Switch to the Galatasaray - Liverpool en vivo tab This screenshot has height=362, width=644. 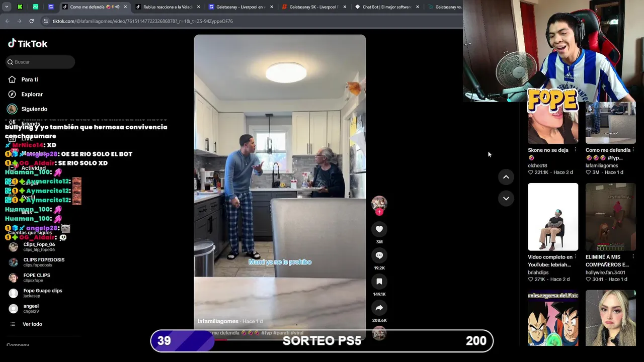(x=240, y=7)
